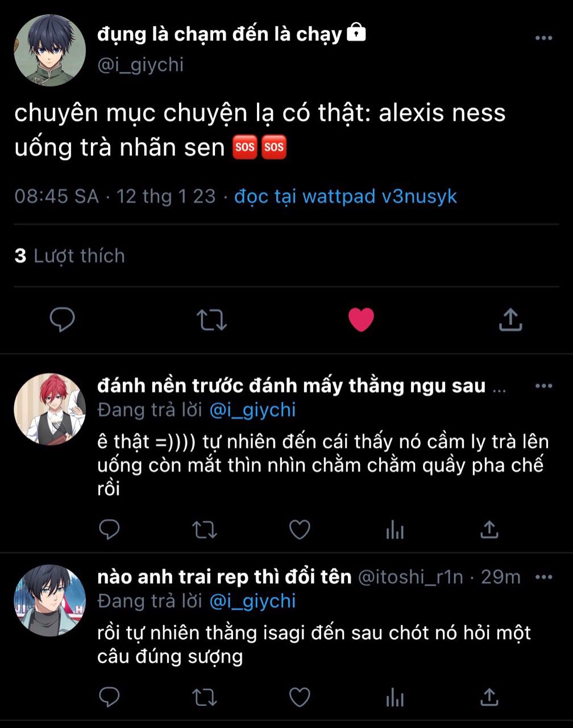The height and width of the screenshot is (728, 573).
Task: View analytics for the itoshi_r1n reply
Action: [395, 697]
